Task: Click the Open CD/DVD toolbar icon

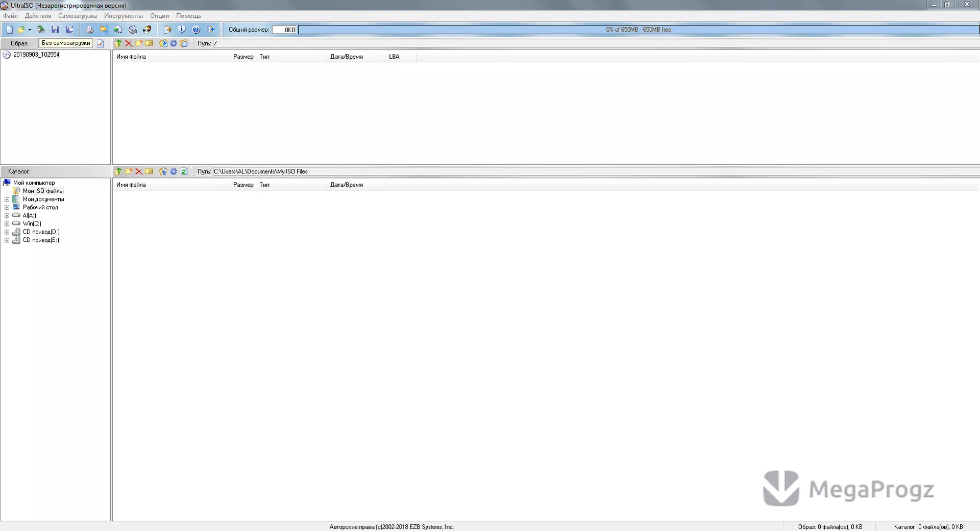Action: coord(41,30)
